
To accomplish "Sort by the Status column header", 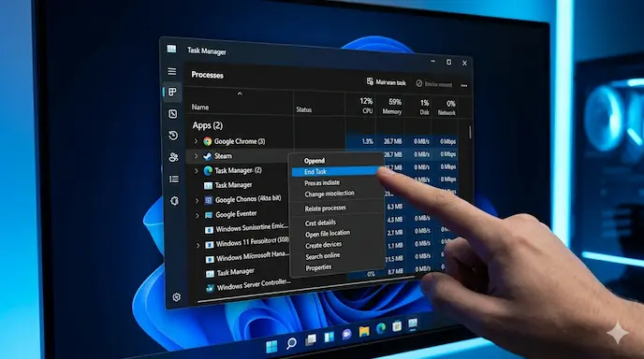I will click(x=304, y=109).
